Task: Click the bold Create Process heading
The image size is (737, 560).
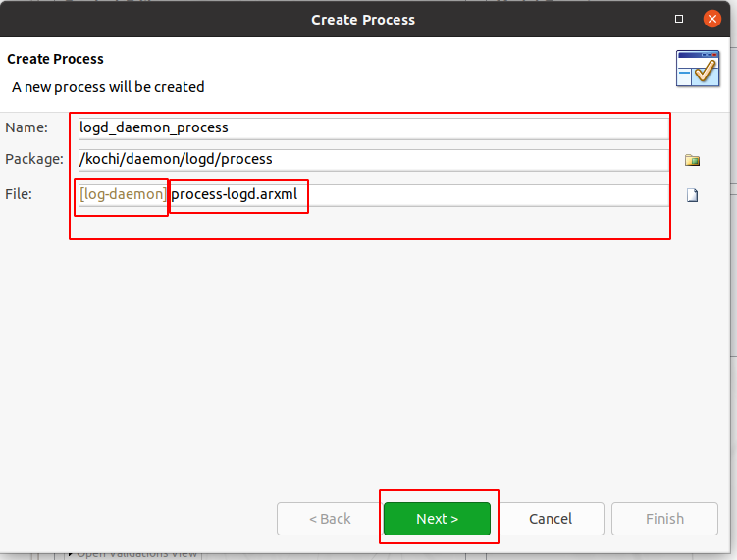Action: (x=56, y=59)
